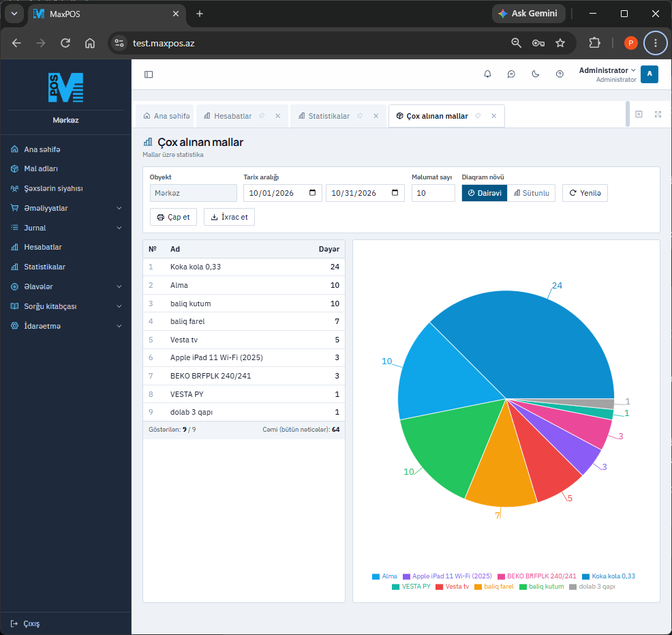The width and height of the screenshot is (672, 635).
Task: Pin the Statistikalar tab
Action: 360,116
